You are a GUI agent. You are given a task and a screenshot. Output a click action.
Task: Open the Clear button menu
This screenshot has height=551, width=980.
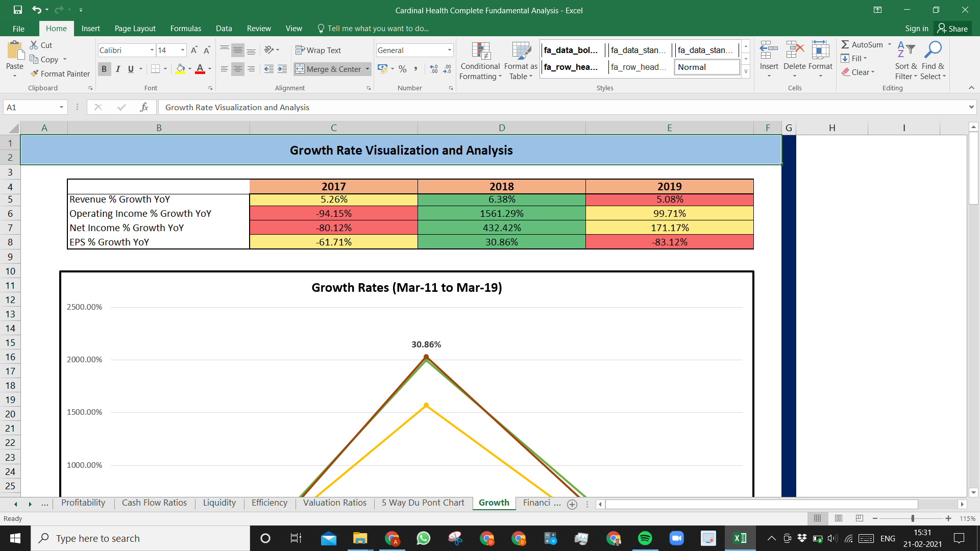click(x=859, y=72)
